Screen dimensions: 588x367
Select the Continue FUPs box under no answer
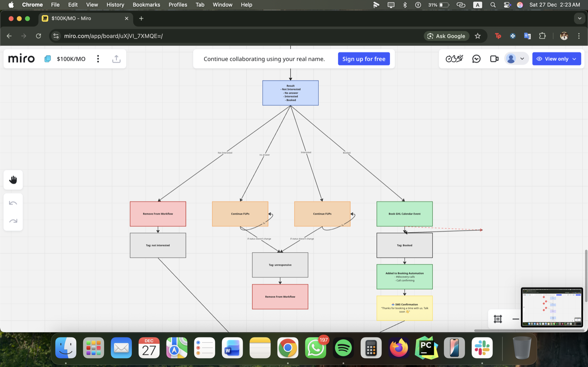(x=240, y=214)
